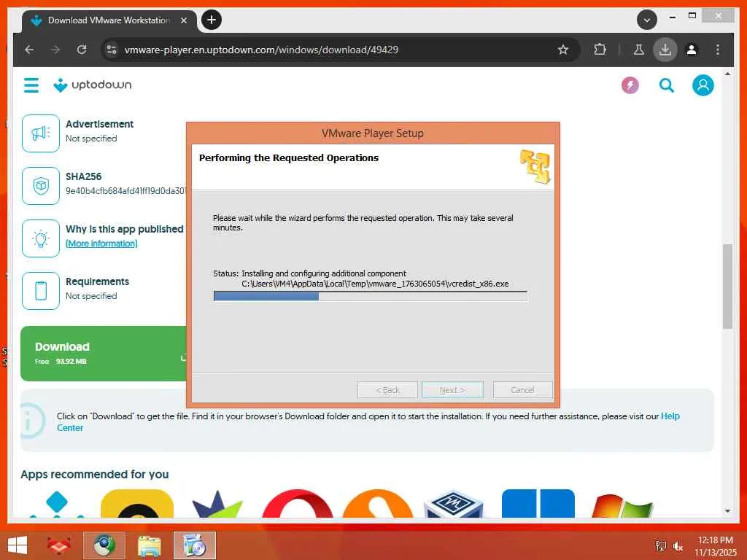
Task: Open the Uptodown search icon
Action: (666, 86)
